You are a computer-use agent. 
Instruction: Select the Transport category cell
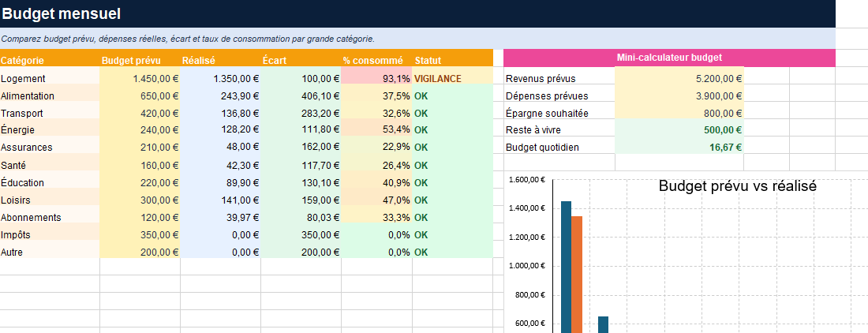50,113
